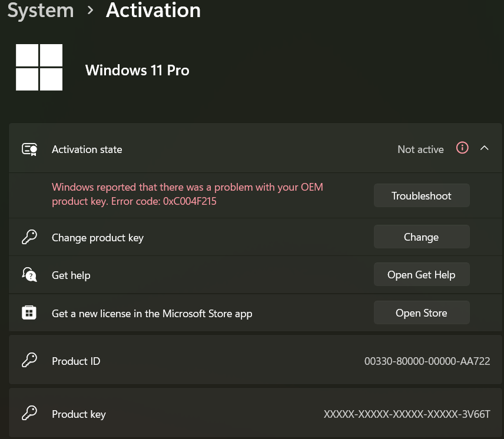Click the red info icon beside Not active
Screen dimensions: 504x439
click(462, 148)
